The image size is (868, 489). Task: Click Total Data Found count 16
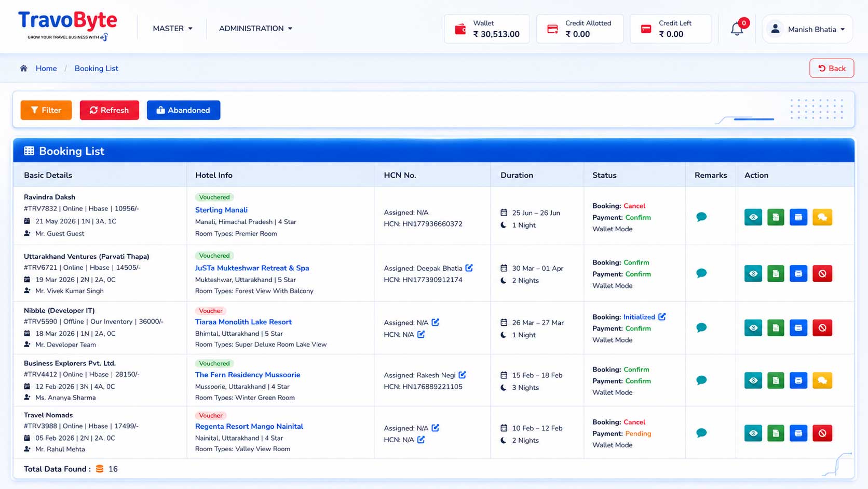pyautogui.click(x=113, y=469)
